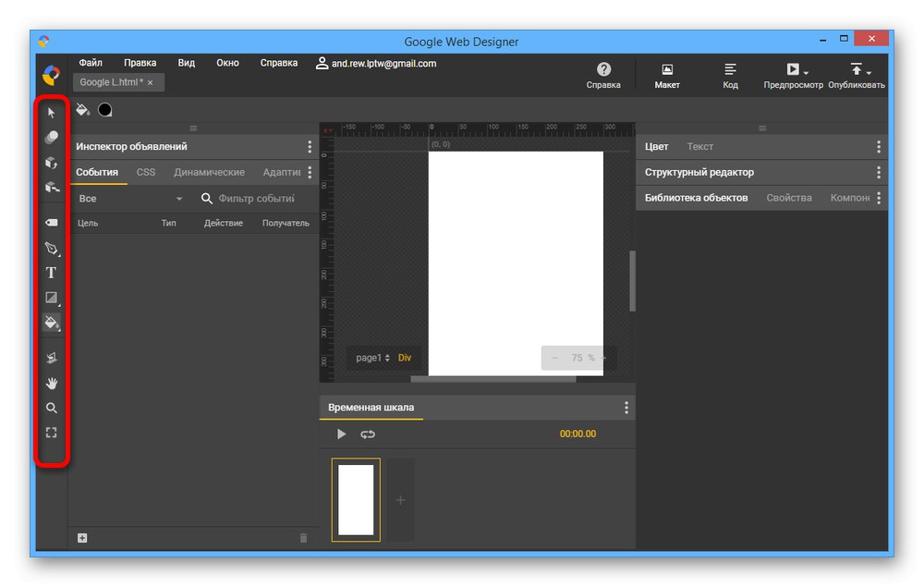Switch to Макет design view
This screenshot has width=924, height=587.
[x=667, y=76]
